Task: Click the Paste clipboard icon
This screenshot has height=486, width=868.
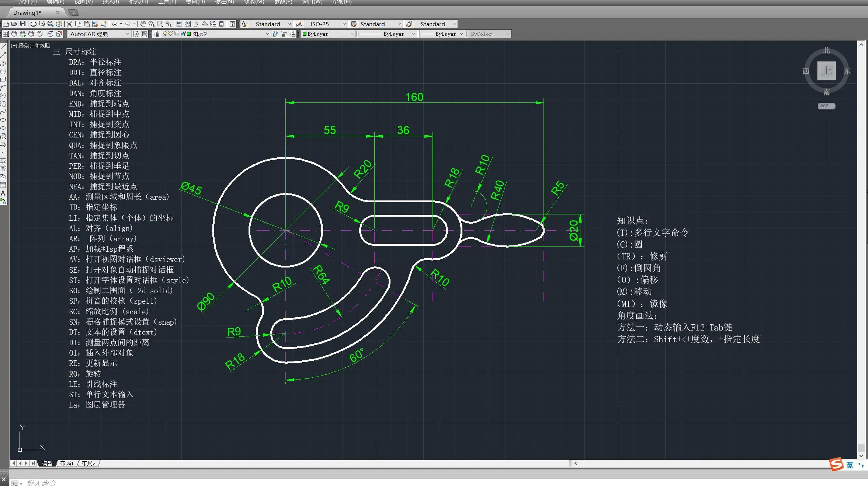Action: [87, 24]
